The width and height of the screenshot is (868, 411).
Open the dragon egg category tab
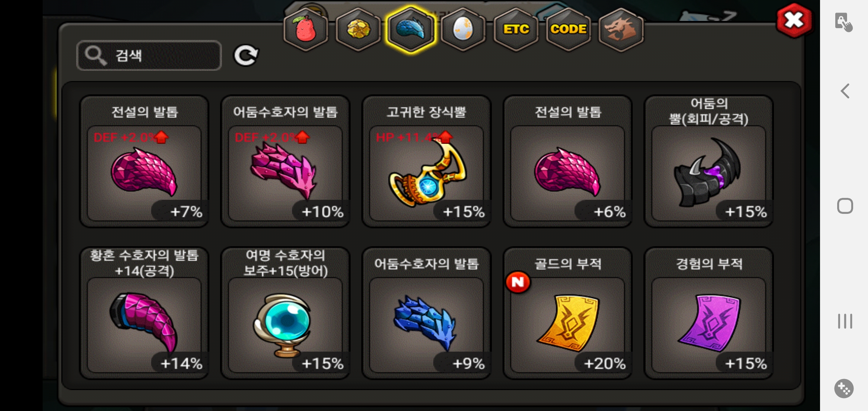463,29
